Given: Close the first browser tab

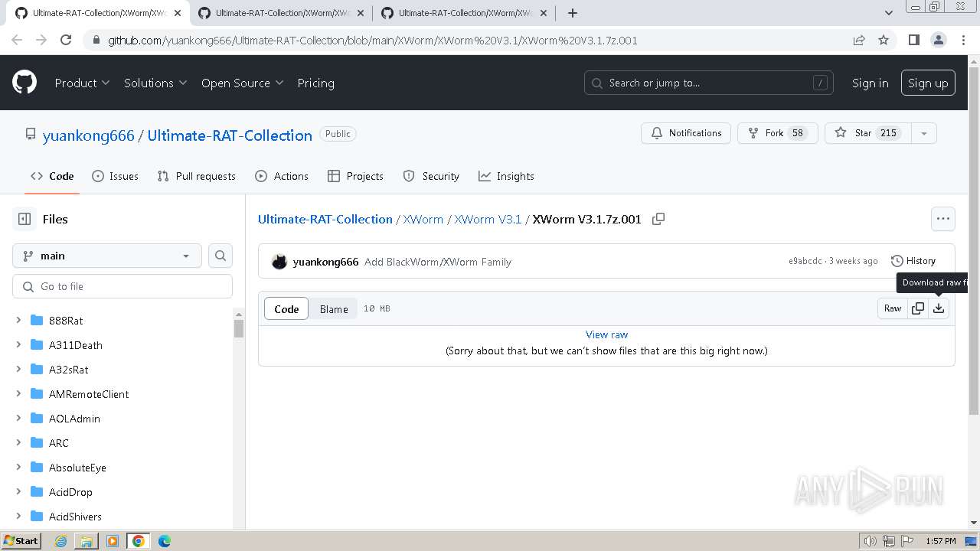Looking at the screenshot, I should tap(178, 13).
